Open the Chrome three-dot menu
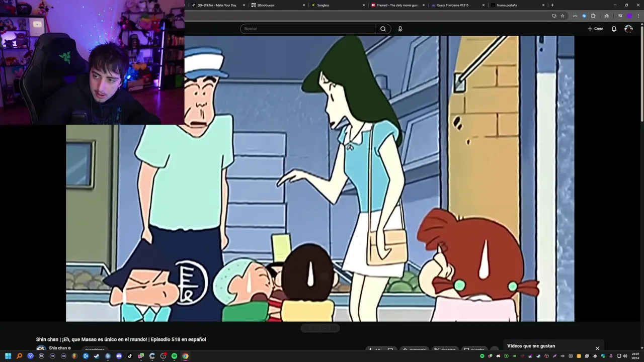The image size is (644, 362). [x=638, y=16]
